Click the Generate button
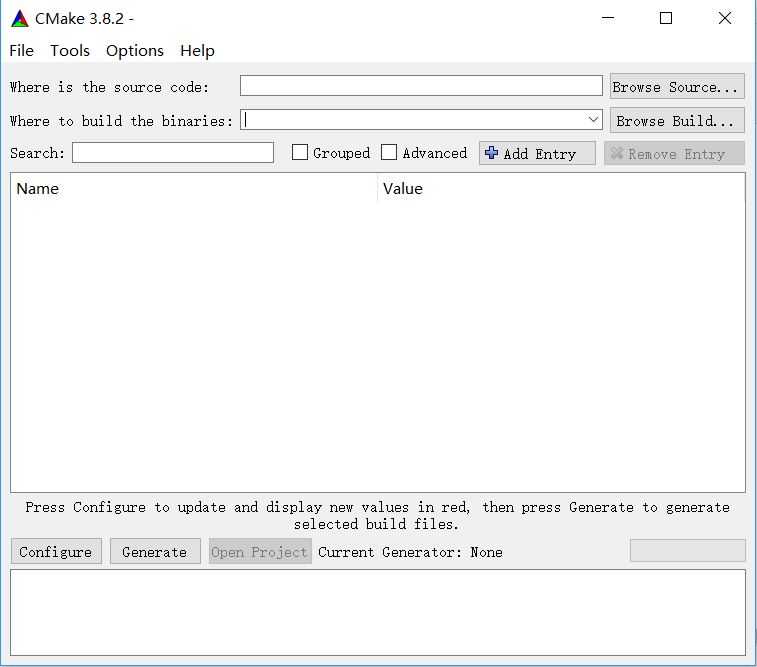The width and height of the screenshot is (757, 667). click(155, 552)
